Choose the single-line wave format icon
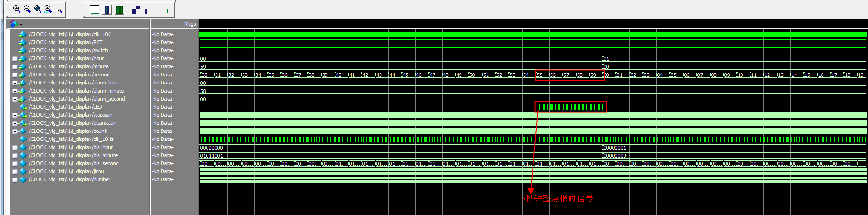Screen dimensions: 868x215 [x=95, y=9]
